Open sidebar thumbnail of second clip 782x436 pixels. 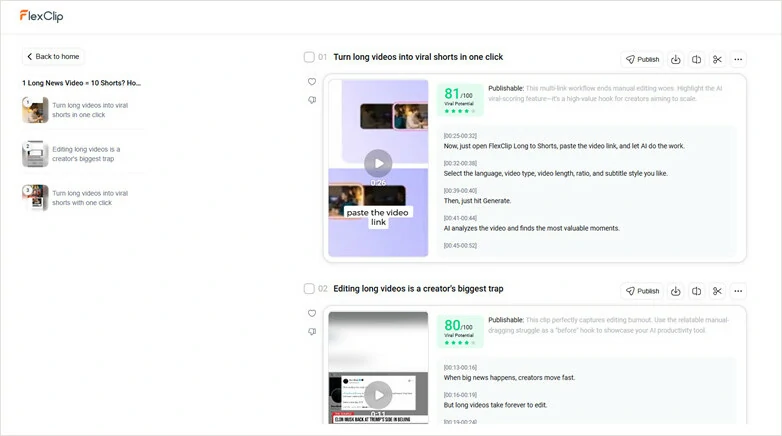click(x=35, y=154)
